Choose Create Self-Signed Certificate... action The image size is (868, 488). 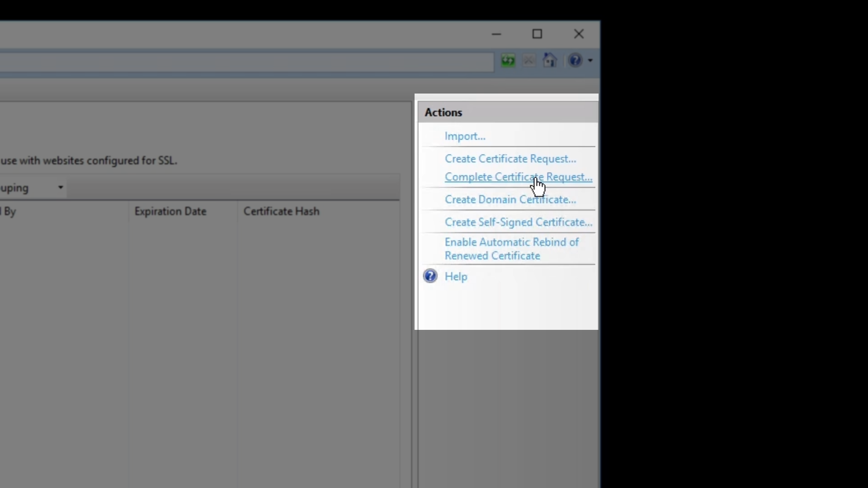click(x=518, y=222)
